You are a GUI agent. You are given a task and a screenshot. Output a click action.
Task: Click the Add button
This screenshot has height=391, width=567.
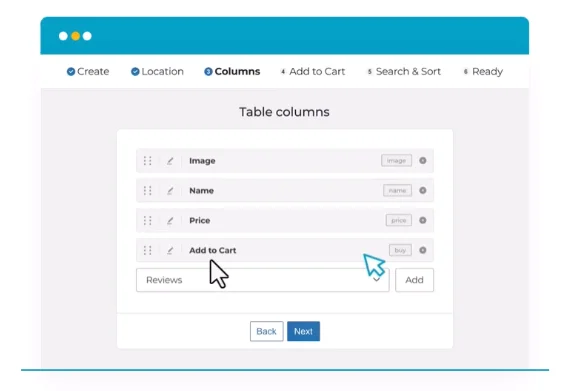click(414, 280)
